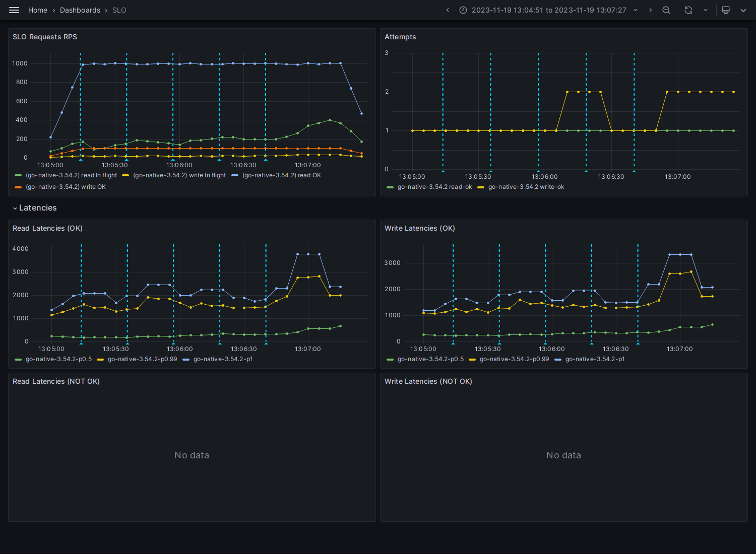
Task: Switch to TV view mode icon
Action: point(726,10)
